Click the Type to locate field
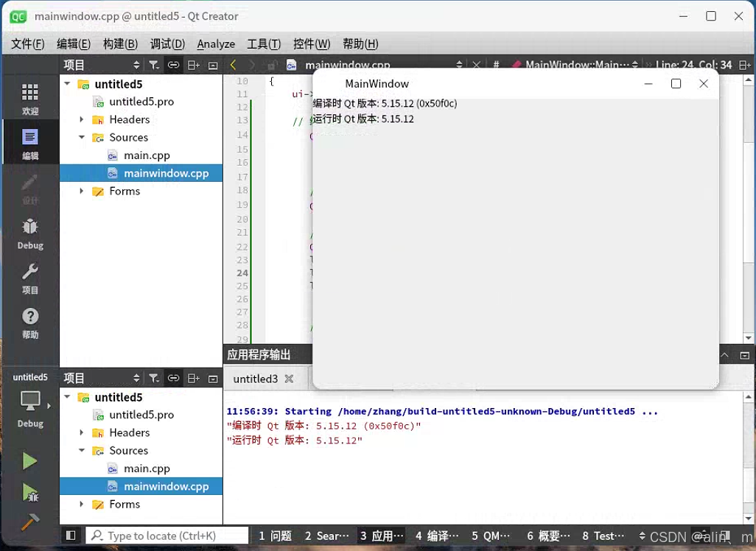Screen dimensions: 756x551 click(167, 536)
